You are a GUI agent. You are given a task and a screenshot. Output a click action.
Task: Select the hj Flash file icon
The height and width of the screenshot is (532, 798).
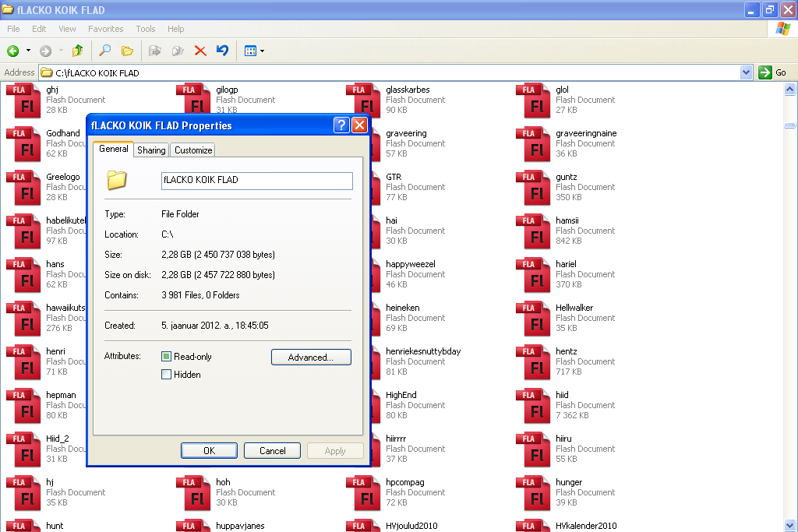pos(23,494)
